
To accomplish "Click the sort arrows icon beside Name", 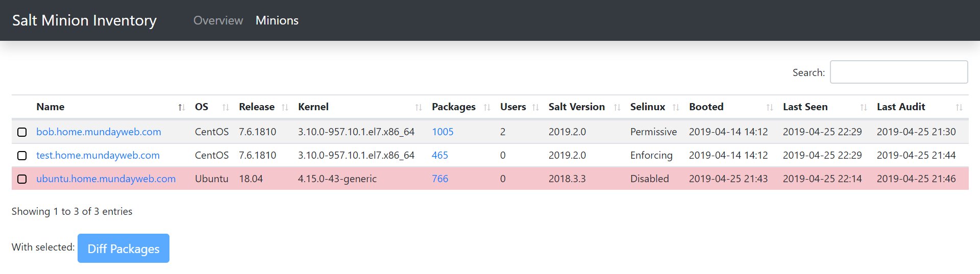I will click(x=181, y=107).
